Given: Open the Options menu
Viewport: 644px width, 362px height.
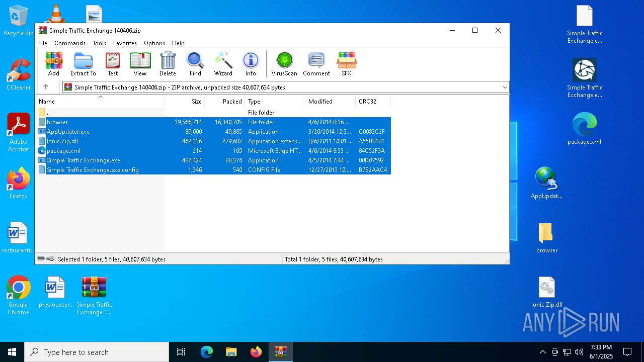Looking at the screenshot, I should tap(154, 43).
